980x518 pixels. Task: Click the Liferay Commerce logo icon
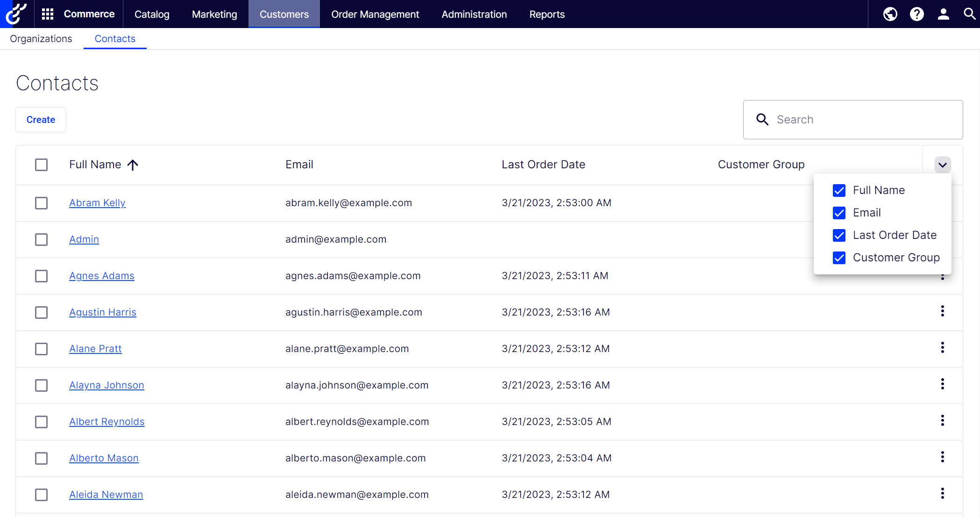tap(16, 14)
